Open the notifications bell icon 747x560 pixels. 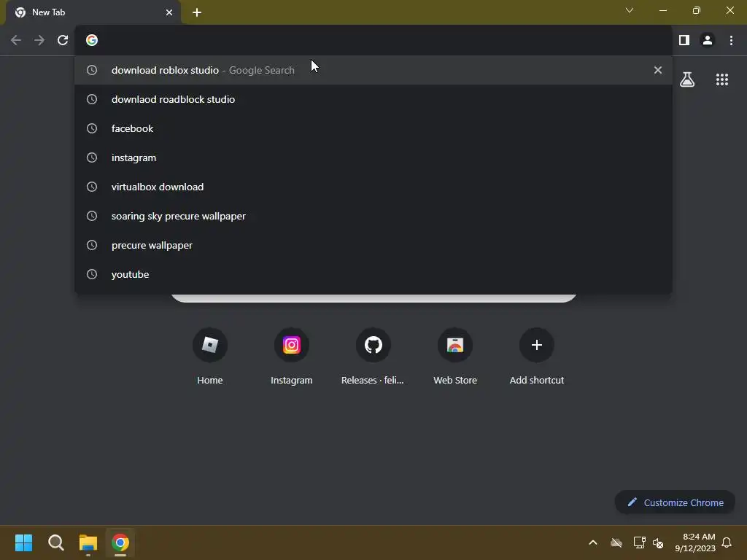pyautogui.click(x=727, y=542)
